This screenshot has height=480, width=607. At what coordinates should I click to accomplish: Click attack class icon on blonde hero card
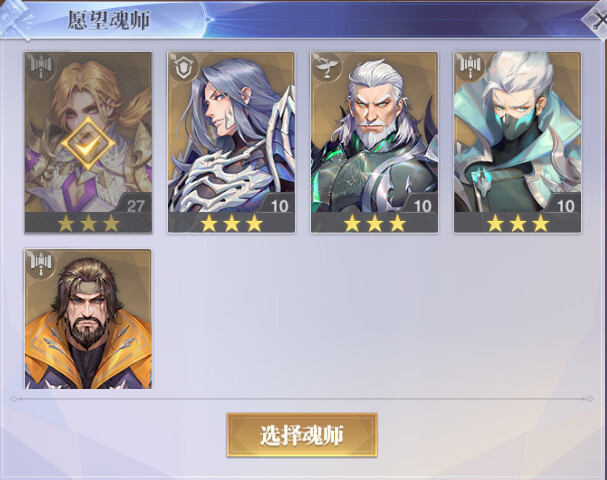pos(41,67)
